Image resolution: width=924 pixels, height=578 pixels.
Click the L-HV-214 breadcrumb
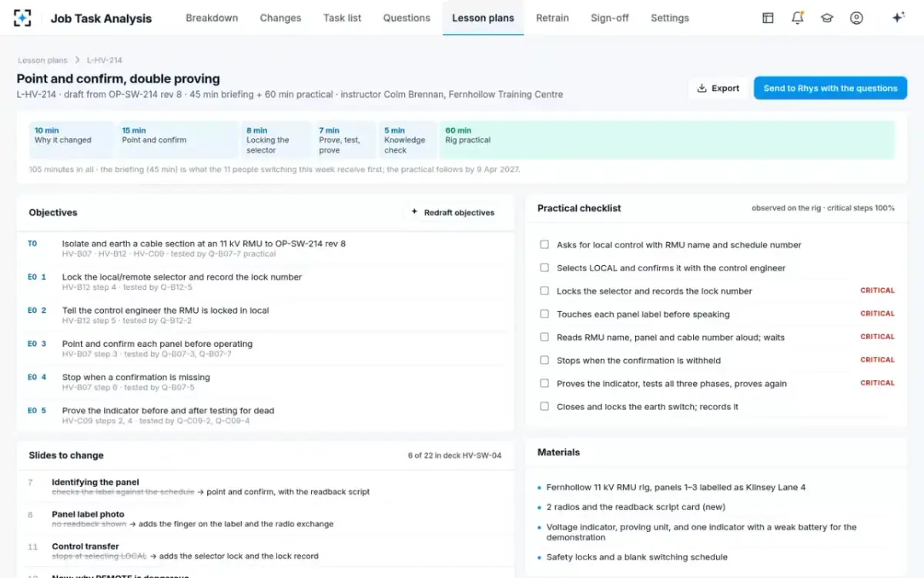[104, 60]
